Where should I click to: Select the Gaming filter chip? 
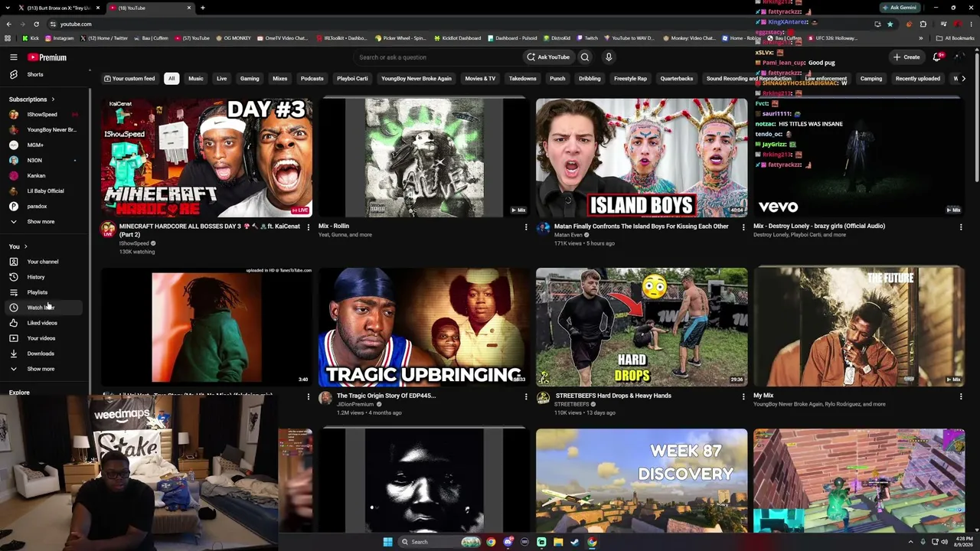coord(250,78)
